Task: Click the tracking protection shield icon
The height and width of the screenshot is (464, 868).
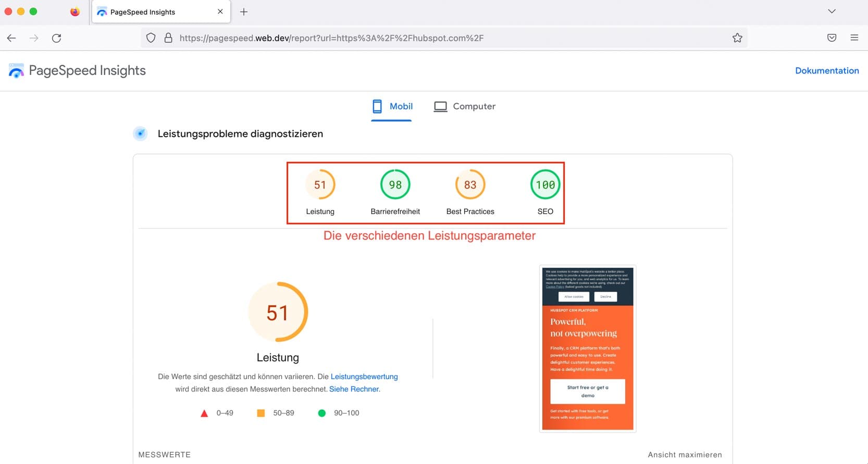Action: pos(151,38)
